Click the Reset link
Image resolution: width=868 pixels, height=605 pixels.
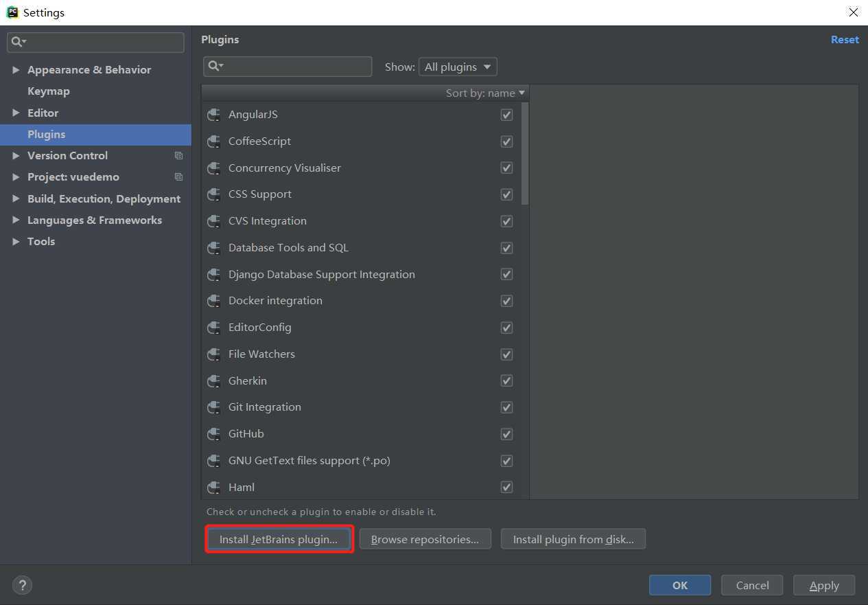point(845,40)
